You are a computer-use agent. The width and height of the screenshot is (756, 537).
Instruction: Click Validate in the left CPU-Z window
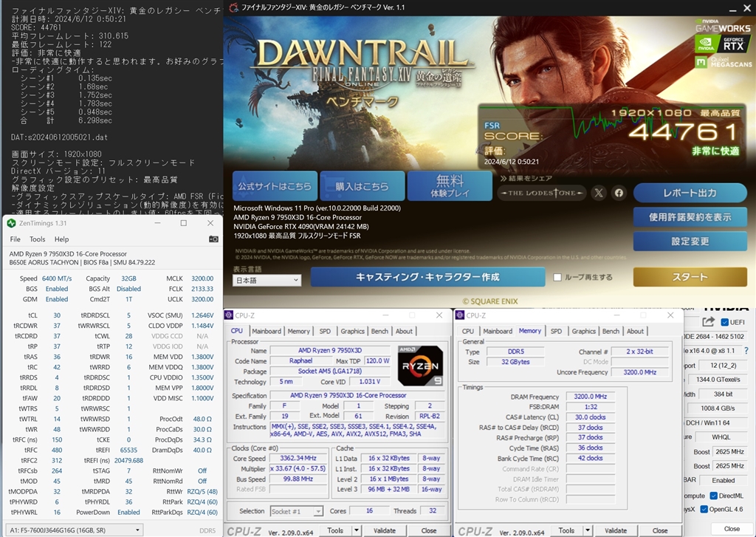click(x=385, y=530)
